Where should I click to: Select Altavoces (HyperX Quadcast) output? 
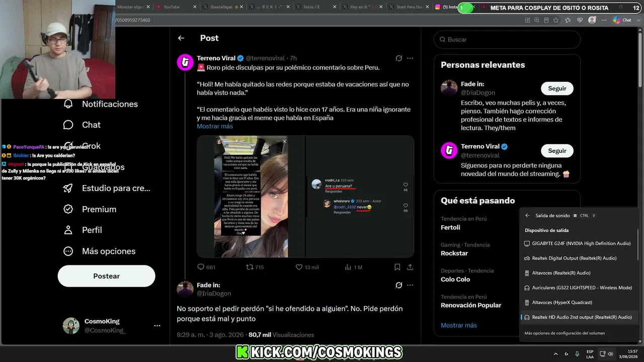(578, 302)
